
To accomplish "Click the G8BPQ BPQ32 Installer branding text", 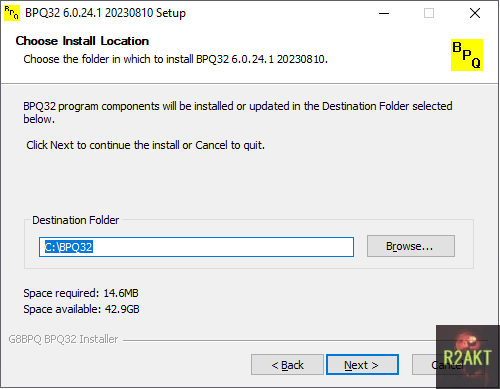I will coord(63,339).
